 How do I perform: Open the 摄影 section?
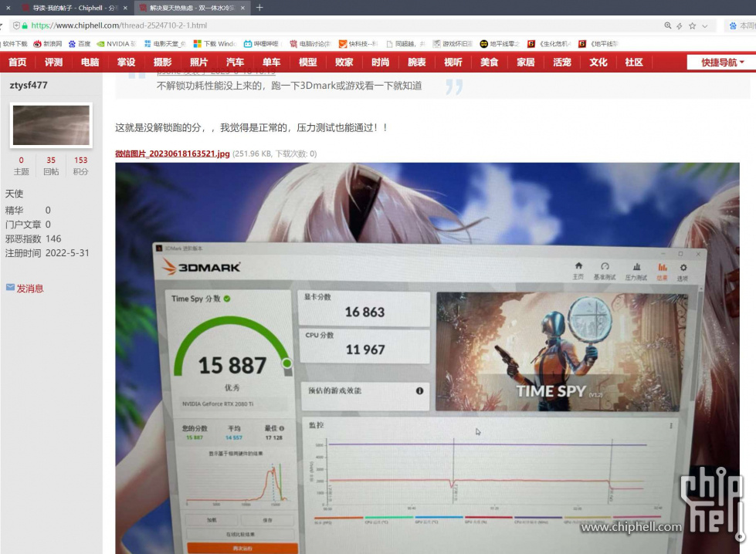click(162, 62)
